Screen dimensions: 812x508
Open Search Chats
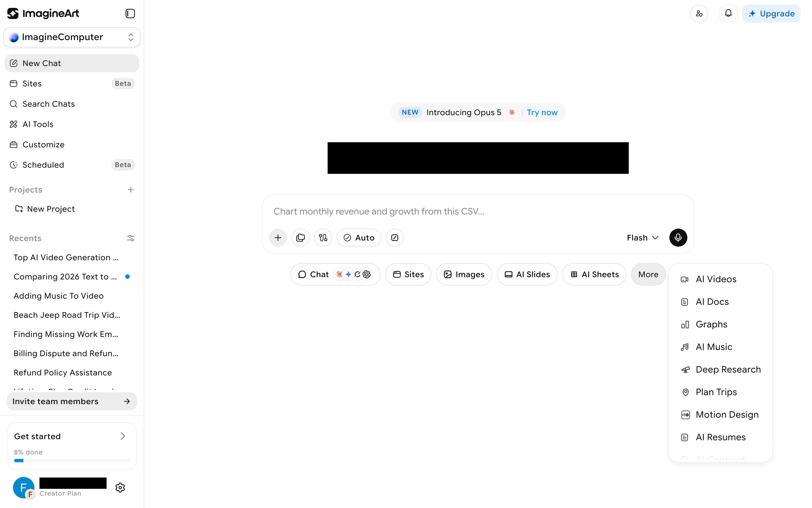(72, 104)
